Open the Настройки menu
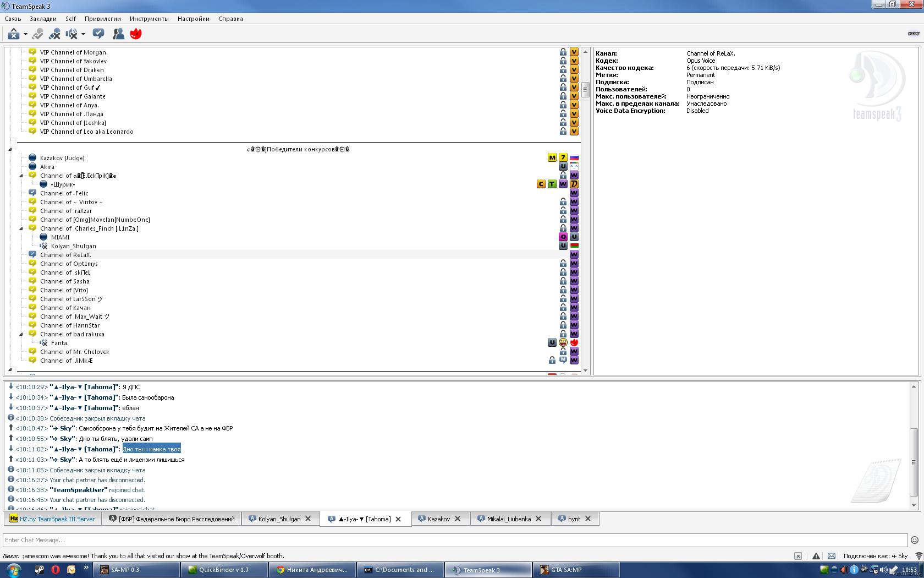The image size is (924, 578). point(194,19)
